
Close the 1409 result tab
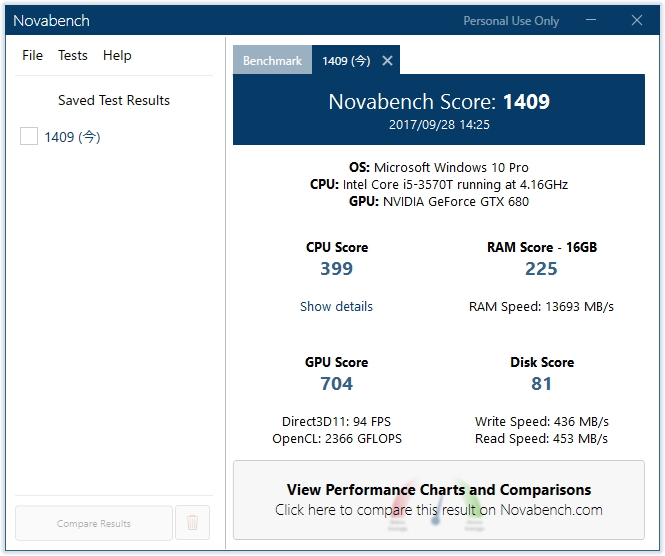387,61
